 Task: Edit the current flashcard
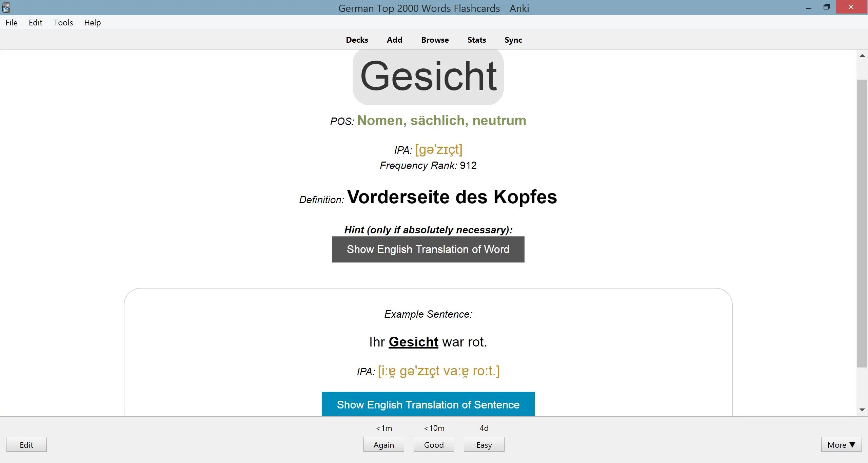pyautogui.click(x=26, y=444)
